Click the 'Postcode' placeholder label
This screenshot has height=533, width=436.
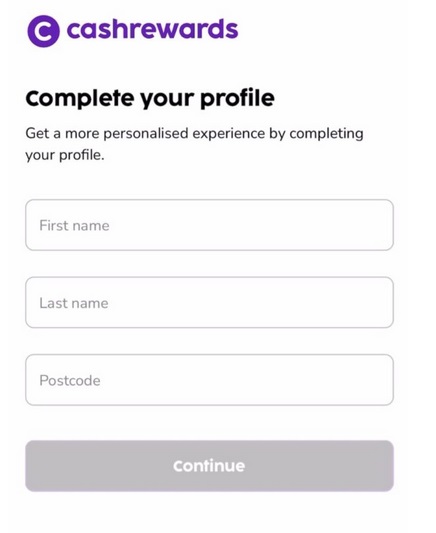(70, 380)
